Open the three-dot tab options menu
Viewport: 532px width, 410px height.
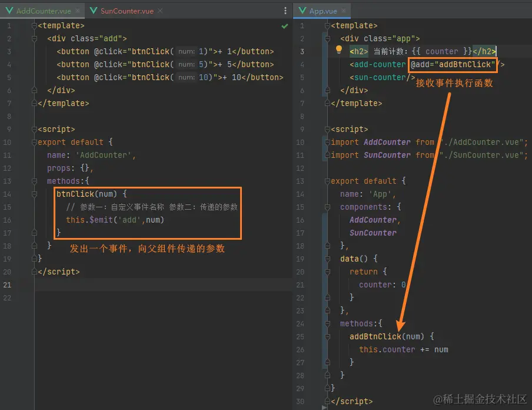click(285, 11)
